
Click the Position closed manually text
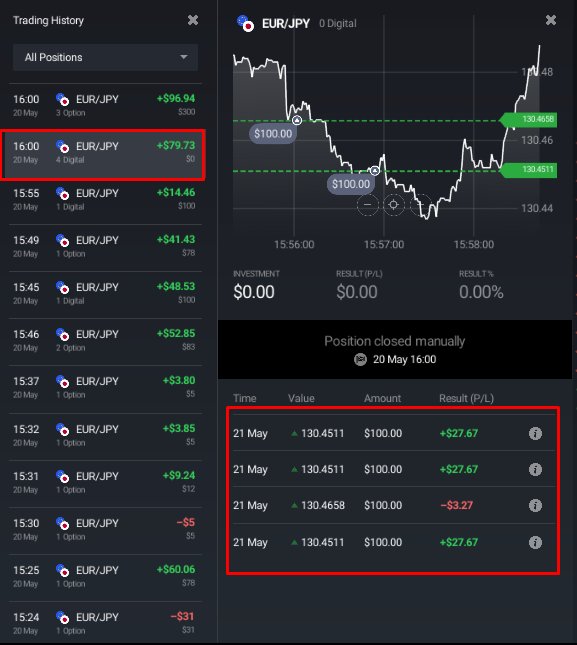(394, 341)
